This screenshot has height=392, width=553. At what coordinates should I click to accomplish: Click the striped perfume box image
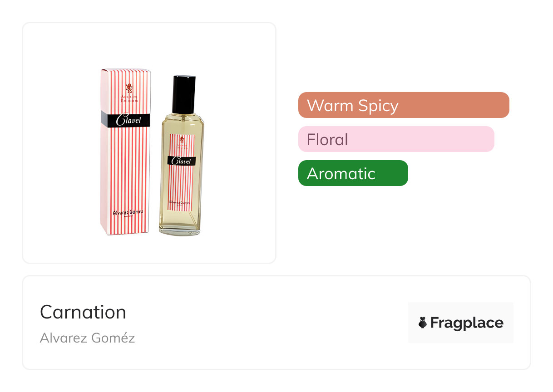coord(125,172)
